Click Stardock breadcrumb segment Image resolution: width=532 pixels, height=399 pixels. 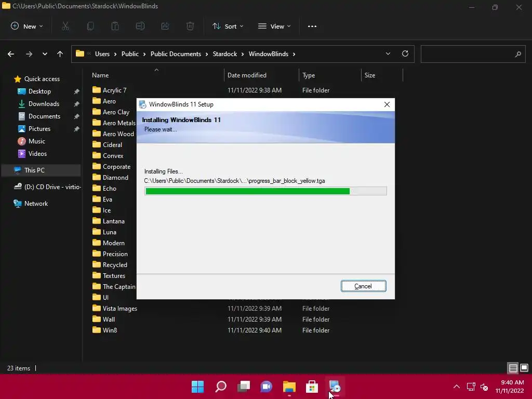point(224,54)
